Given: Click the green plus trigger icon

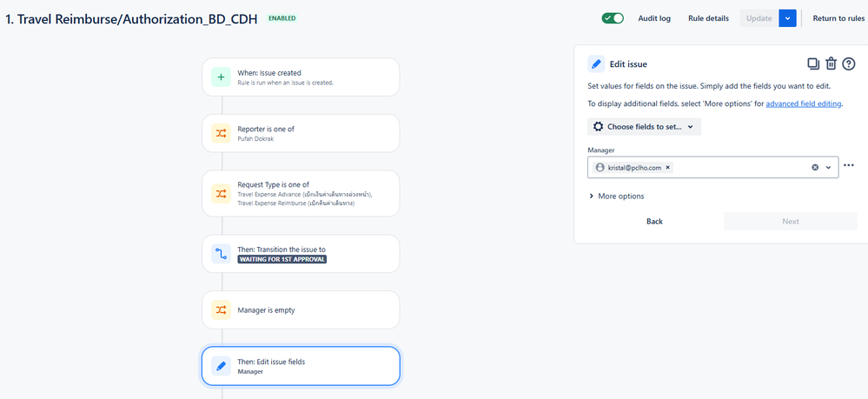Looking at the screenshot, I should click(221, 77).
